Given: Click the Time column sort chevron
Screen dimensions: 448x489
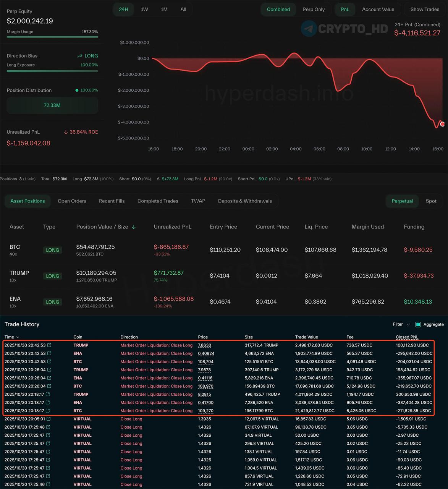Looking at the screenshot, I should pyautogui.click(x=18, y=337).
